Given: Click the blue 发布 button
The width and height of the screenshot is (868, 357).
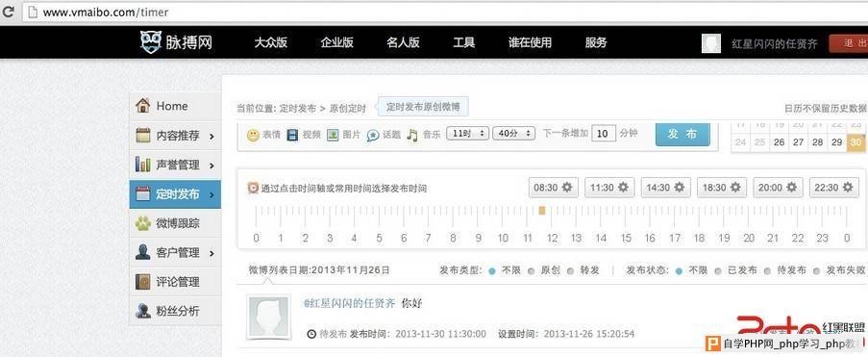Looking at the screenshot, I should [682, 134].
